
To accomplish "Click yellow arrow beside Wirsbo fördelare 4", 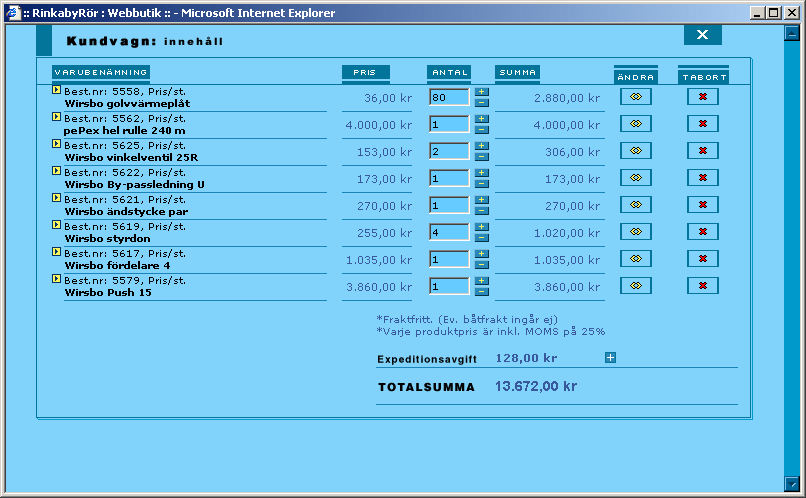I will [x=57, y=252].
